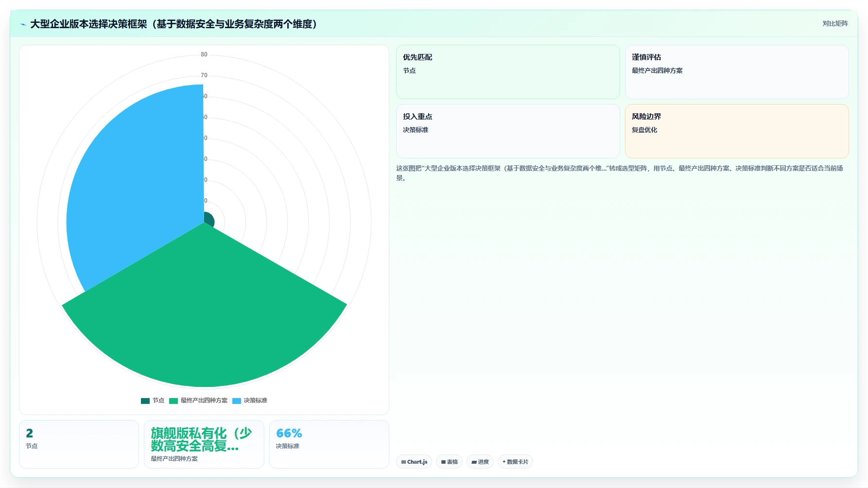Click the description paragraph below the matrix

pyautogui.click(x=620, y=173)
